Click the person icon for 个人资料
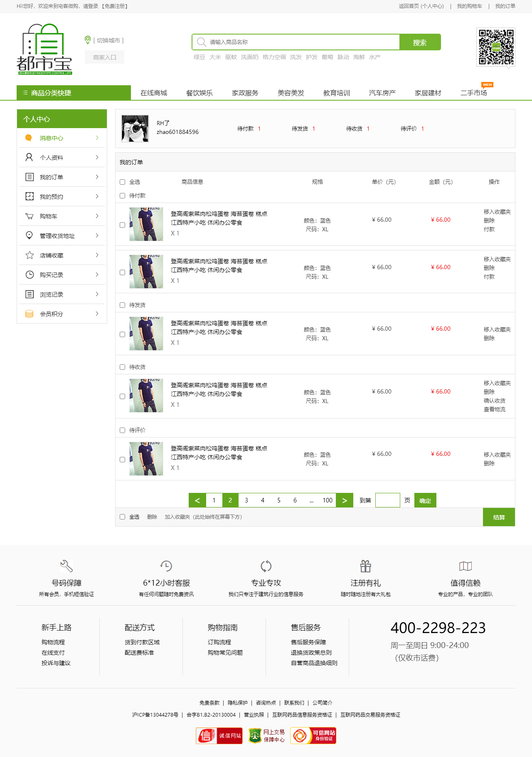This screenshot has height=757, width=532. coord(29,157)
